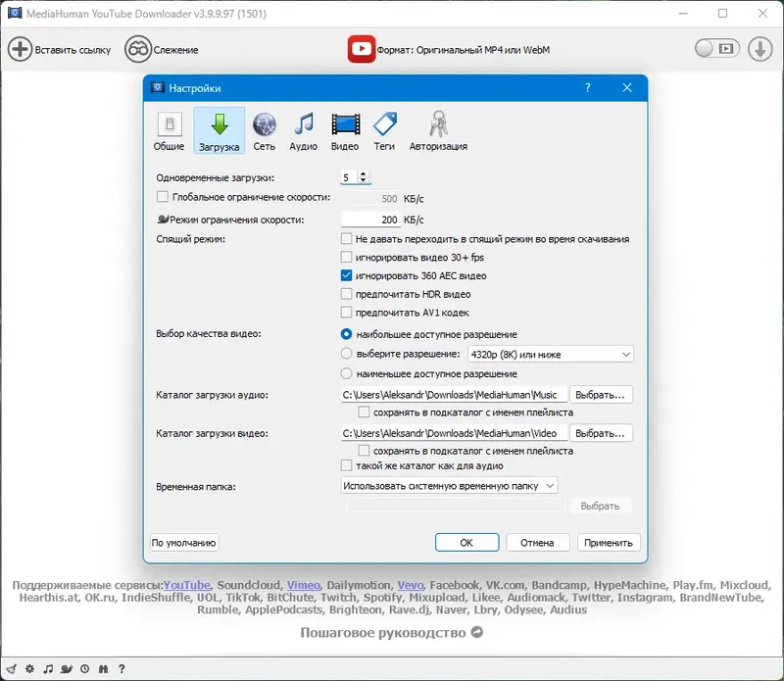784x681 pixels.
Task: Click the YouTube format icon in the toolbar
Action: 363,46
